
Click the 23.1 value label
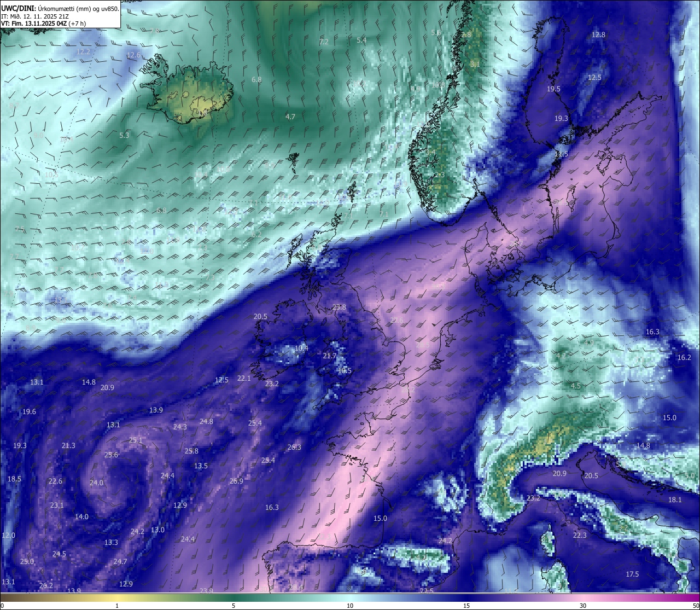(x=57, y=506)
